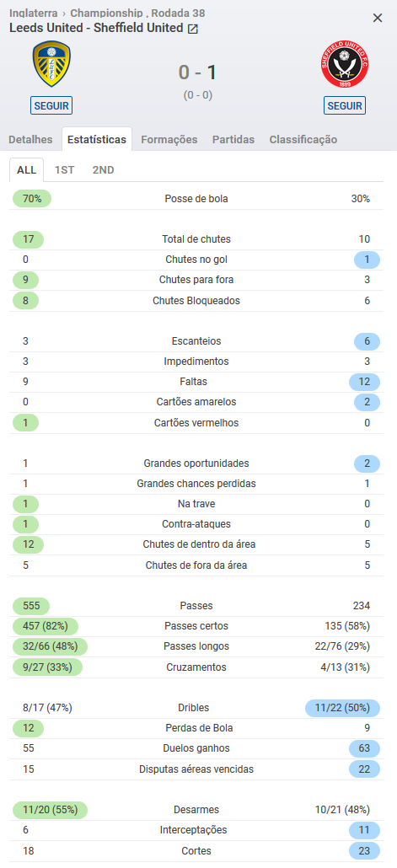Screen dimensions: 397x868
Task: Click the 70% possession badge
Action: point(31,199)
